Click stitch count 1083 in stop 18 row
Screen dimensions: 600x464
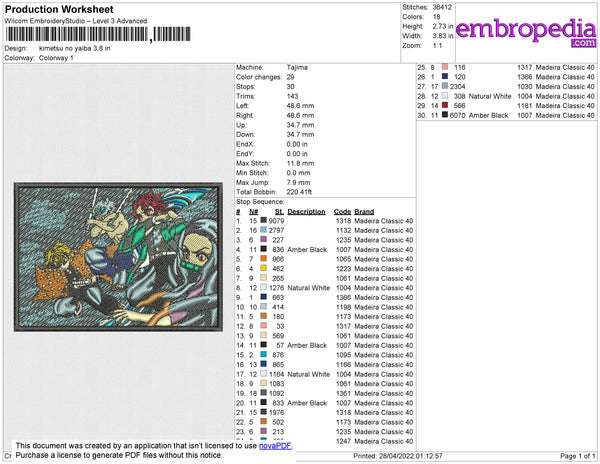pos(276,384)
